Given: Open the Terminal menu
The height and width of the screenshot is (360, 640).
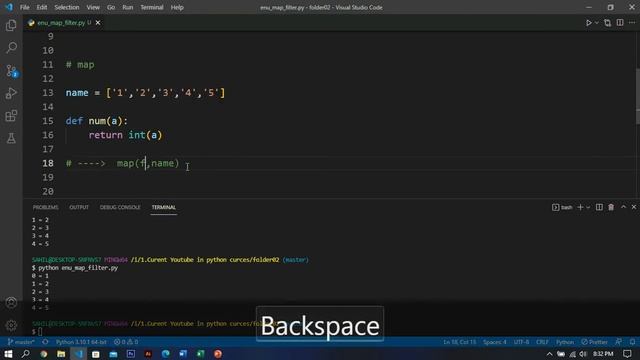Looking at the screenshot, I should click(x=151, y=7).
